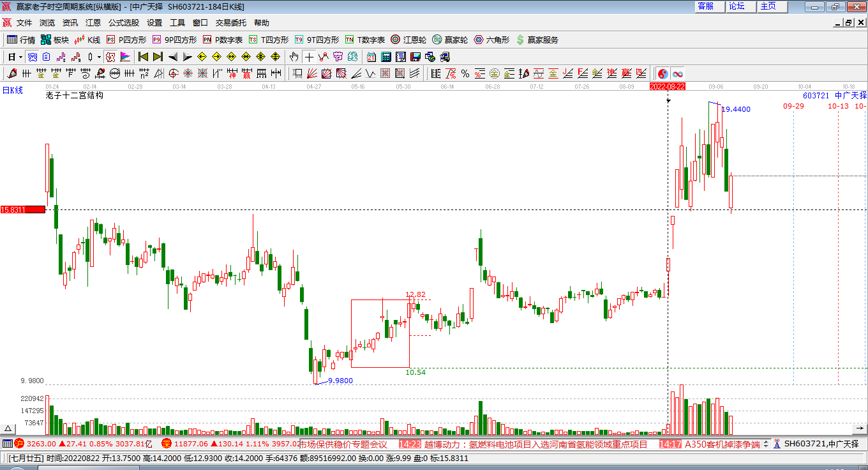Toggle the infinity symbol icon
The image size is (868, 470).
677,73
